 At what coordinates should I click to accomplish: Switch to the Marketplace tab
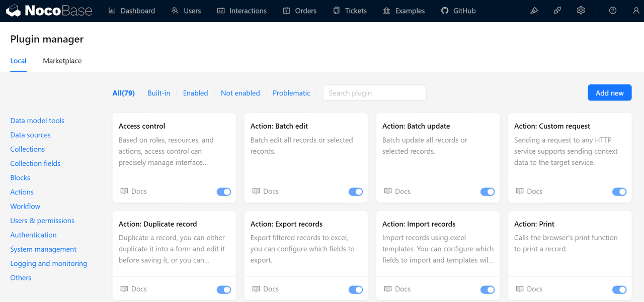(x=62, y=61)
